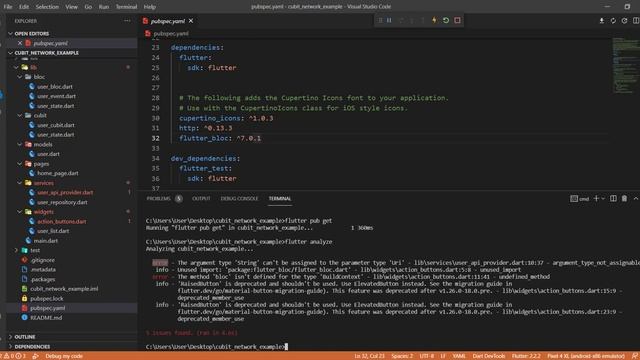640x360 pixels.
Task: Open user_event.dart file
Action: (56, 96)
